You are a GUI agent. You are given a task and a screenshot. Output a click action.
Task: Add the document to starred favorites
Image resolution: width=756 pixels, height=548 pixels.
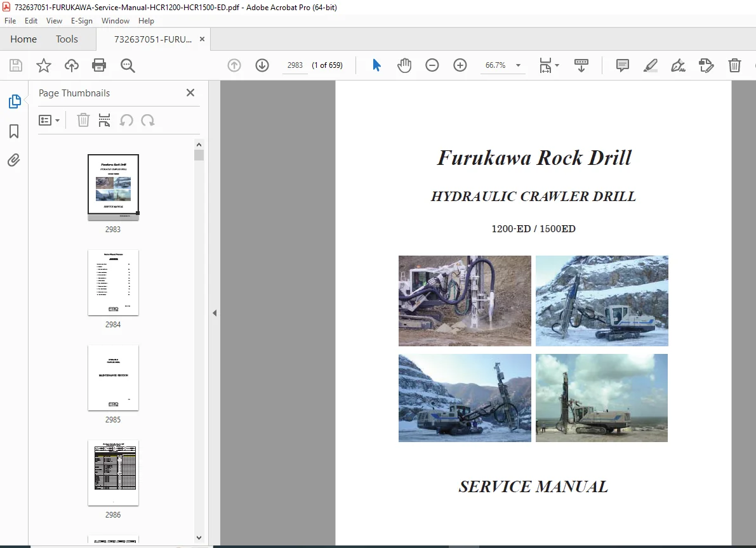coord(43,65)
